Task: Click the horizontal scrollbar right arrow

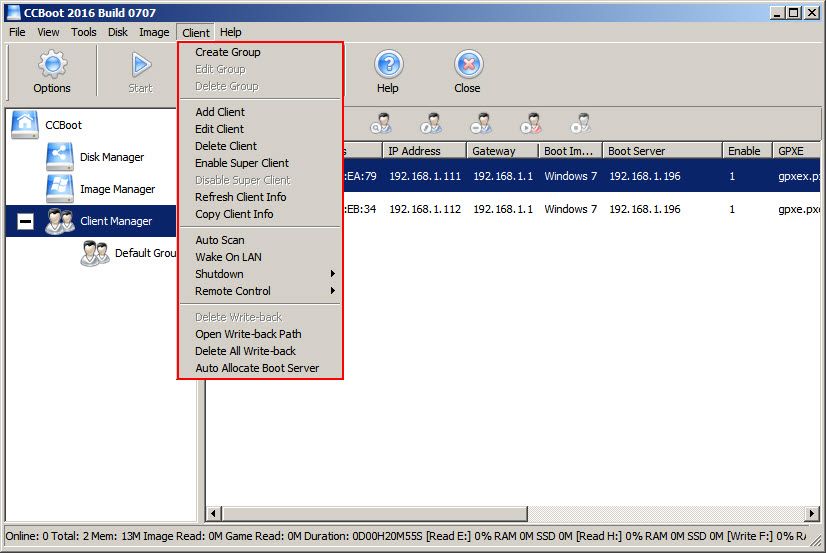Action: coord(812,513)
